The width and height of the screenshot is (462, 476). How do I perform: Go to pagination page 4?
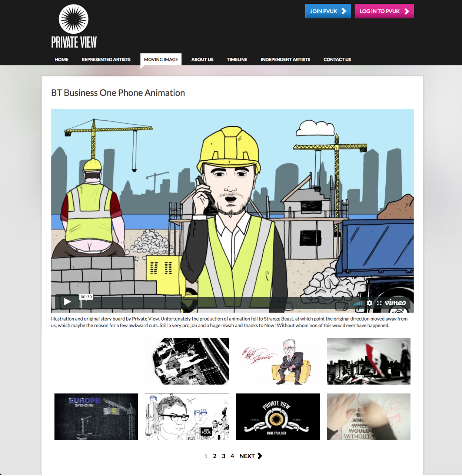click(x=232, y=456)
